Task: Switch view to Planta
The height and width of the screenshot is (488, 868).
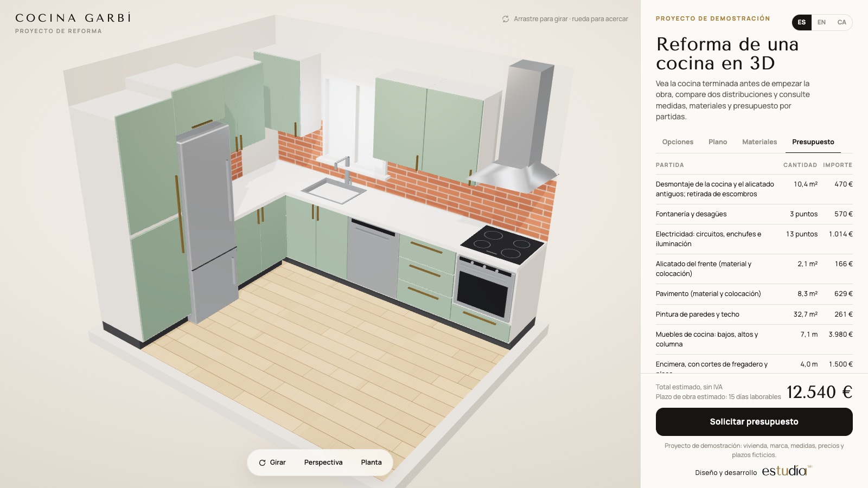Action: tap(371, 463)
